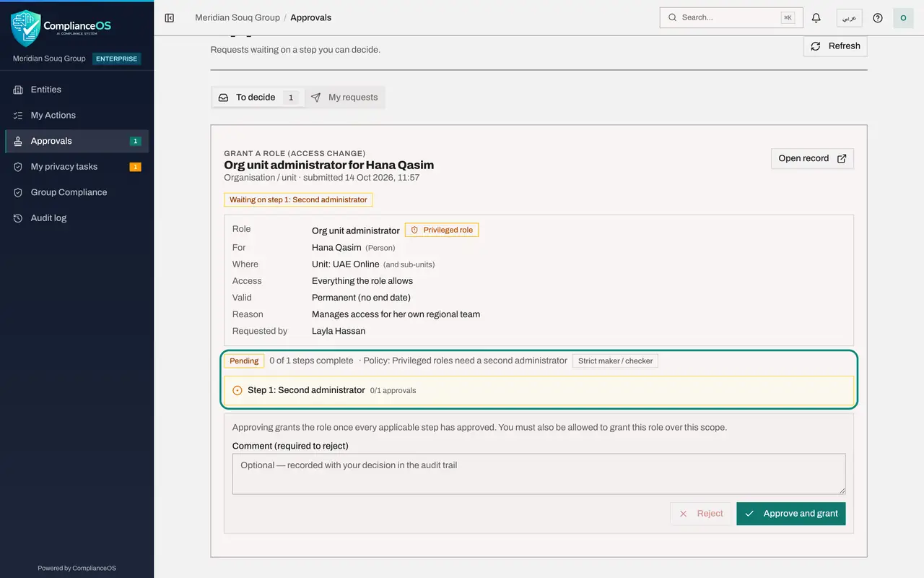Click requester name Layla Hassan

tap(339, 331)
